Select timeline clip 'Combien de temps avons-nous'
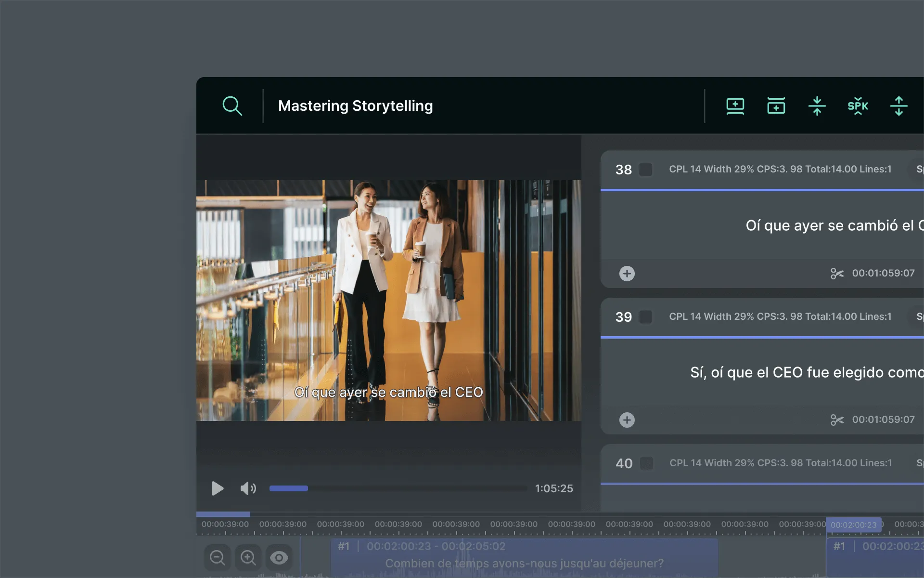Viewport: 924px width, 578px height. [524, 557]
